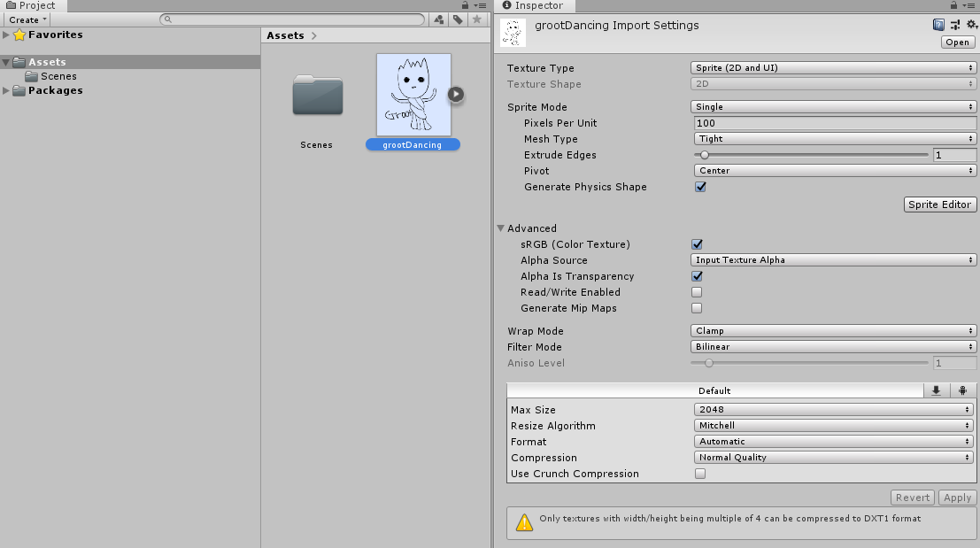Viewport: 980px width, 548px height.
Task: Expand the Packages tree arrow
Action: click(x=5, y=90)
